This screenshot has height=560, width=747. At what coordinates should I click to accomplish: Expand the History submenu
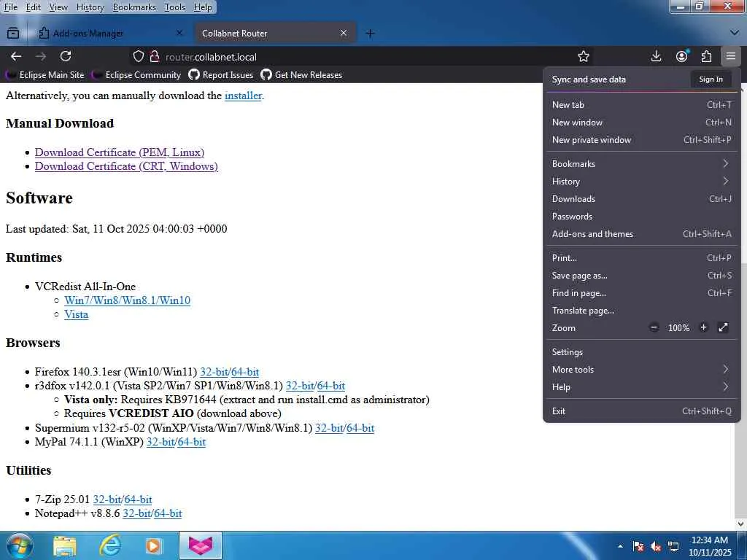pos(641,182)
